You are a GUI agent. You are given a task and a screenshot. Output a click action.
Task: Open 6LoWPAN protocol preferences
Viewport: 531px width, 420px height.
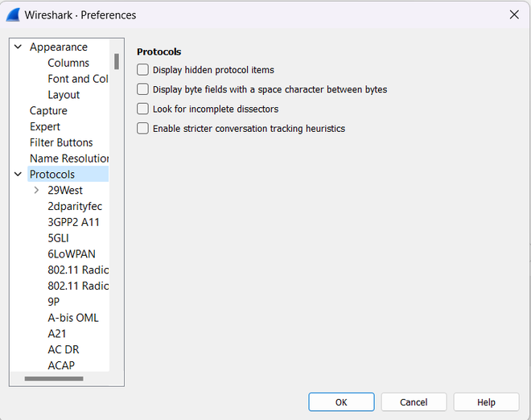[72, 253]
